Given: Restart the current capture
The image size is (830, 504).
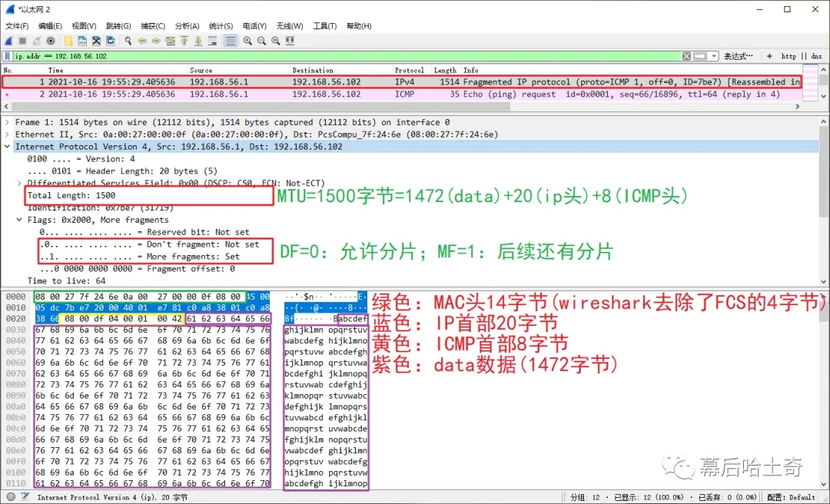Looking at the screenshot, I should [37, 41].
